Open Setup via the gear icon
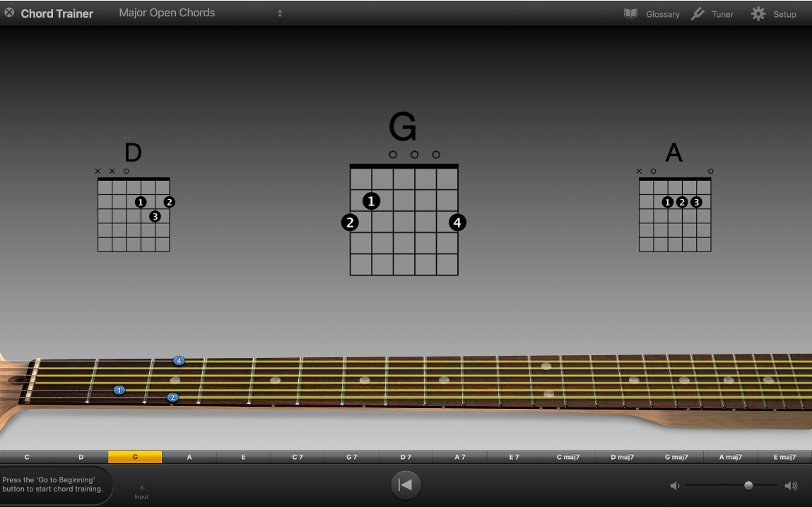Image resolution: width=812 pixels, height=507 pixels. pos(758,13)
